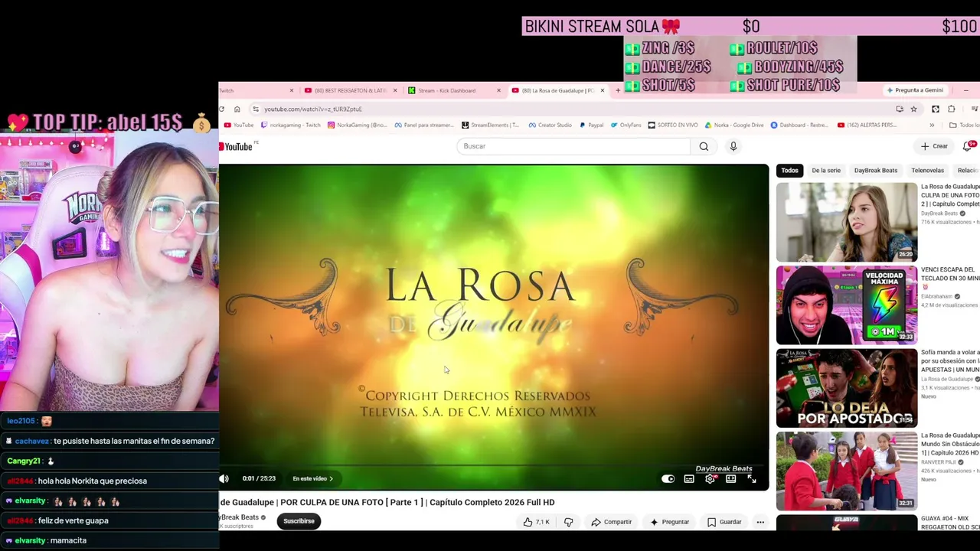Reload the page in the browser toolbar
The image size is (980, 551).
coord(222,109)
